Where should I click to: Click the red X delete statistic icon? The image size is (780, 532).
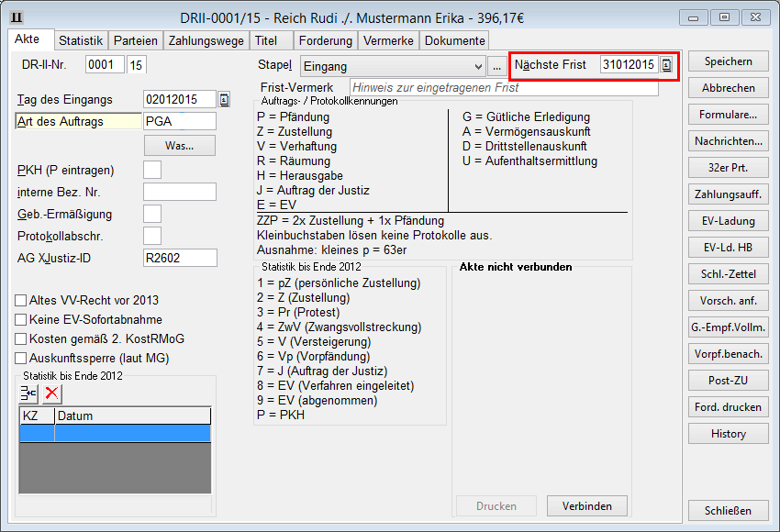point(51,393)
